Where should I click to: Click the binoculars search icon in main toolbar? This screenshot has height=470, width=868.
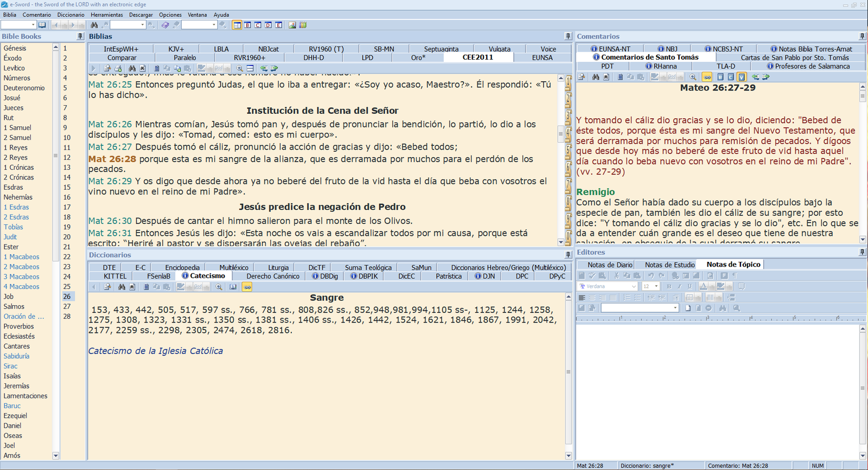(94, 25)
